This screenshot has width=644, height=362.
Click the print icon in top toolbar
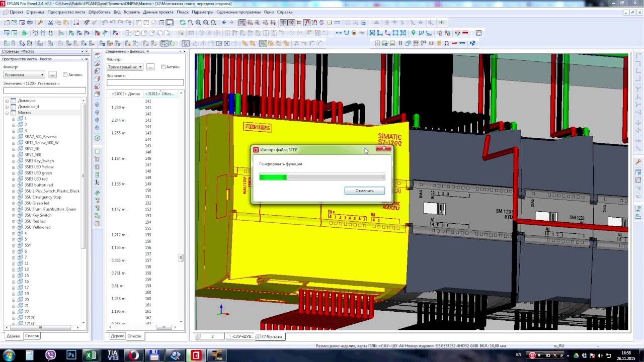(30, 23)
